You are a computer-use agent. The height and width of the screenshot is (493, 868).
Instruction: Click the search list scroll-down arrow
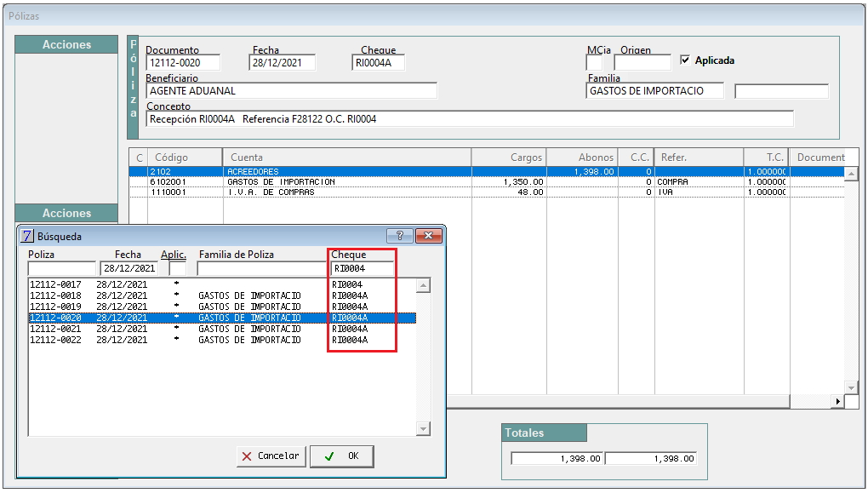[423, 428]
